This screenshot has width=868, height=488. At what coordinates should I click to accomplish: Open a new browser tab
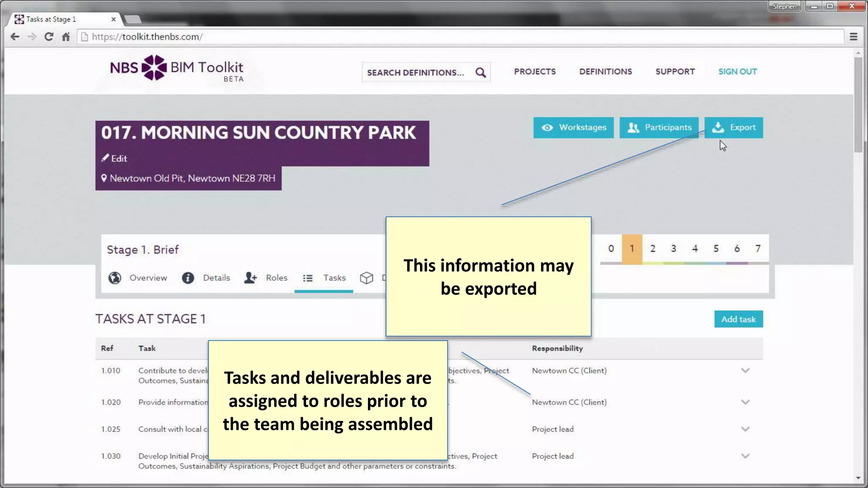click(x=133, y=19)
